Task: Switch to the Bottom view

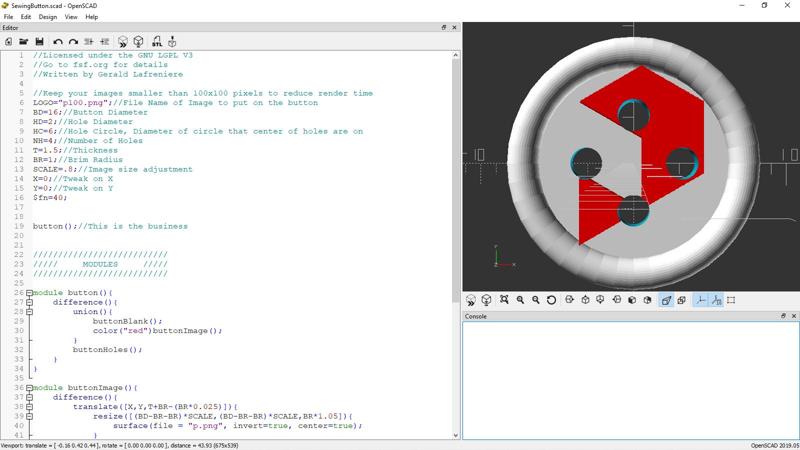Action: [x=601, y=300]
